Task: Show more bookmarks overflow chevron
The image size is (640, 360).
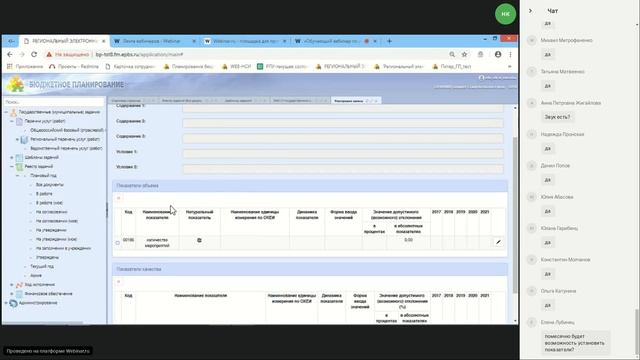Action: click(x=509, y=67)
